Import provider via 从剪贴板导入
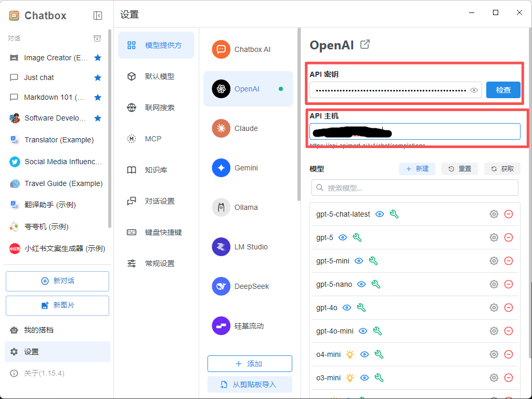Image resolution: width=532 pixels, height=399 pixels. pyautogui.click(x=250, y=384)
